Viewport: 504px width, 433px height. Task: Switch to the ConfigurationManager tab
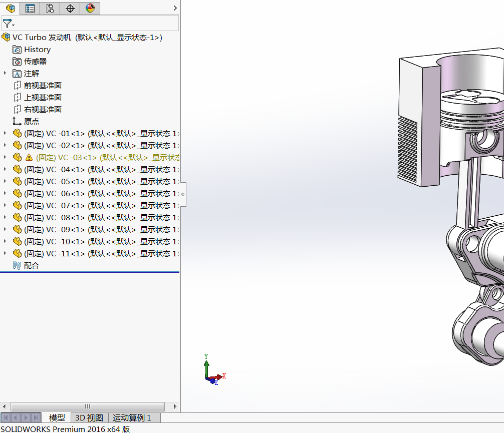50,8
